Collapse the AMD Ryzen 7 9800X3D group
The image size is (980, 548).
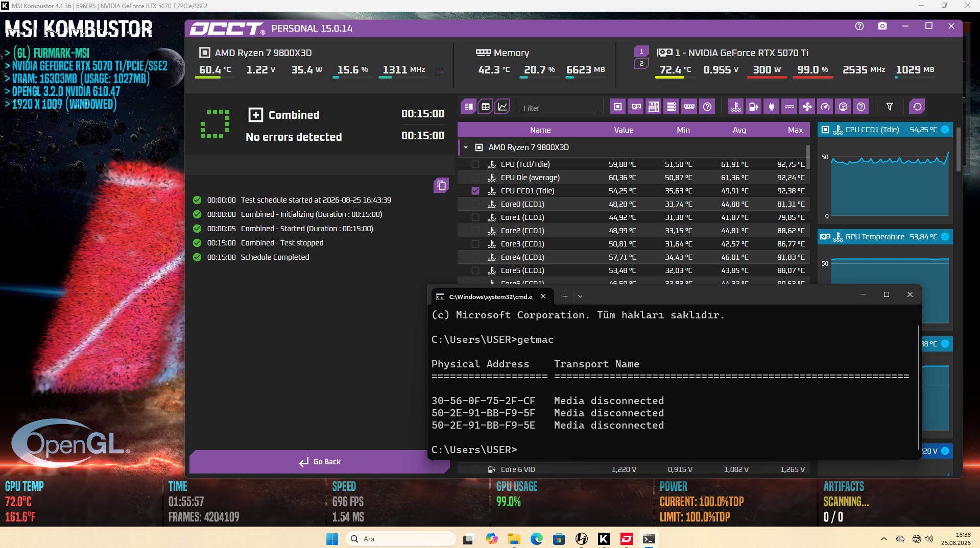tap(466, 147)
